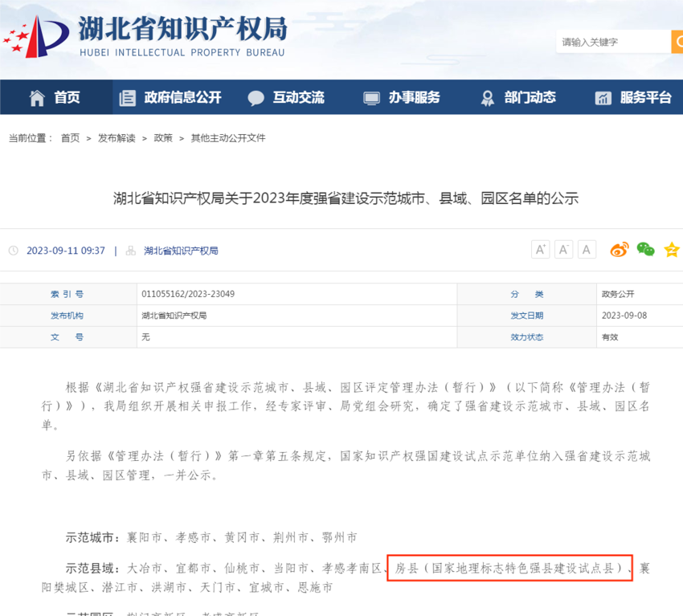Focus the 请输入关键字 search field
The height and width of the screenshot is (616, 683).
pos(613,42)
